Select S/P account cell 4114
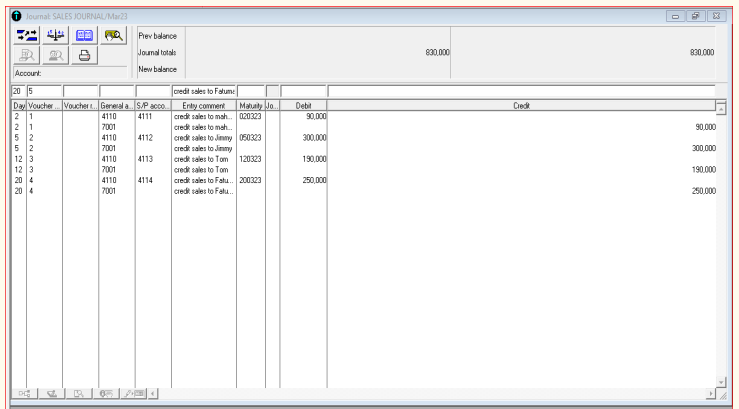739x409 pixels. [145, 180]
